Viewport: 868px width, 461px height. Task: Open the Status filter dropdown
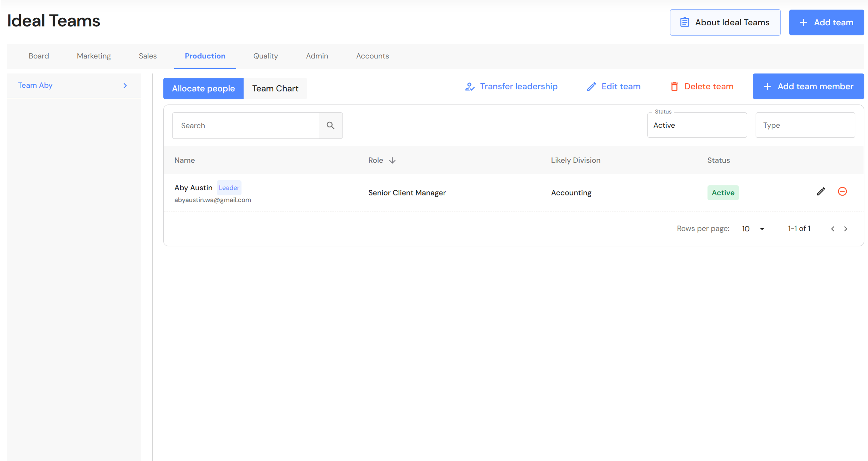coord(696,126)
